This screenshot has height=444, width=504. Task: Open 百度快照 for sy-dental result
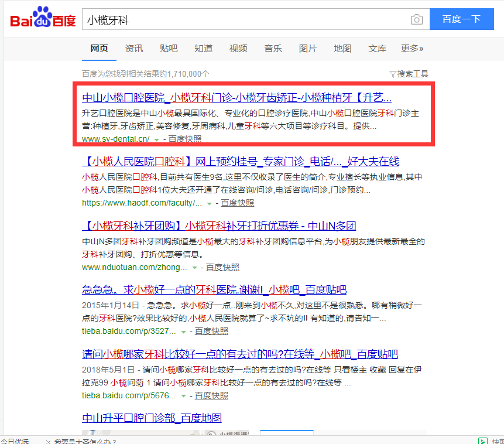tap(185, 139)
